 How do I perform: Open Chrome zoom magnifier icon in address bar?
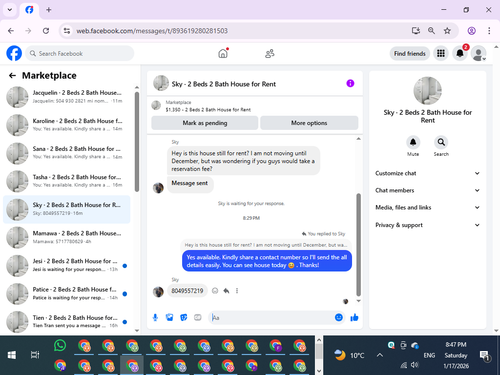click(x=431, y=31)
